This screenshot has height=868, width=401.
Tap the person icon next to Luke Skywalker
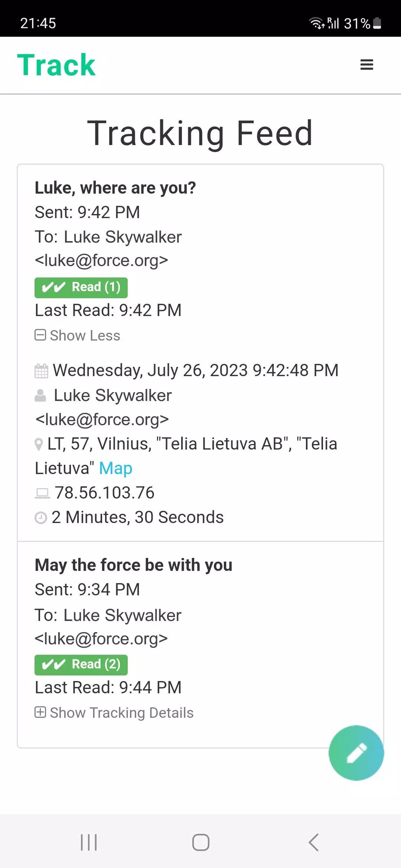point(40,395)
